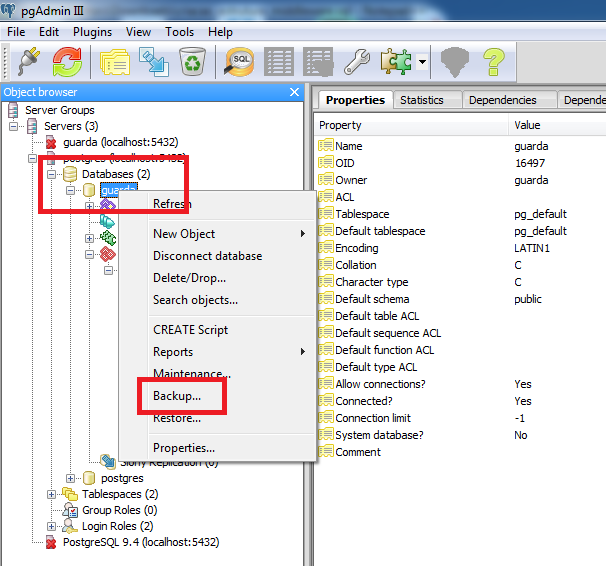Collapse the Databases (2) node

51,174
